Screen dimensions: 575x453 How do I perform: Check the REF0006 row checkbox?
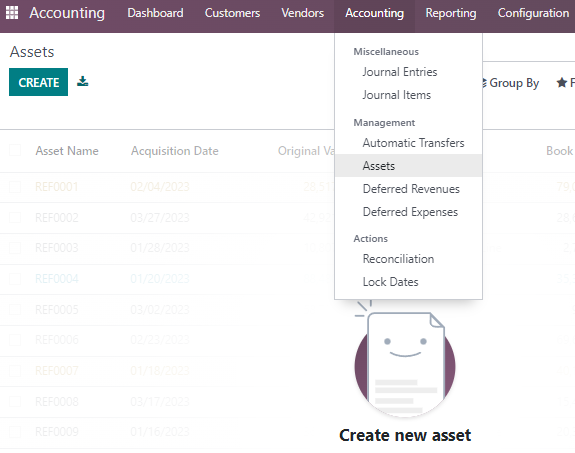(15, 340)
